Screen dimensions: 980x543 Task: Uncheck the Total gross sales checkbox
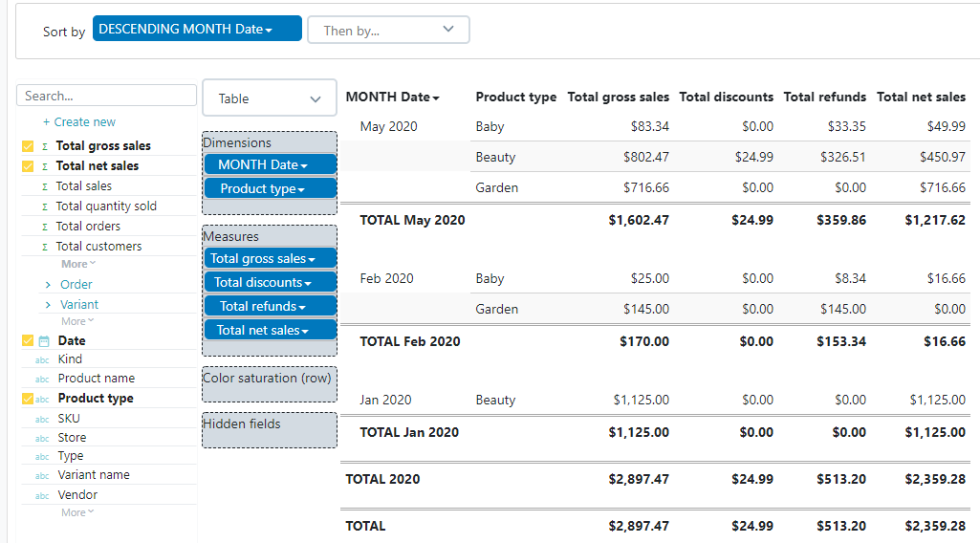tap(28, 146)
